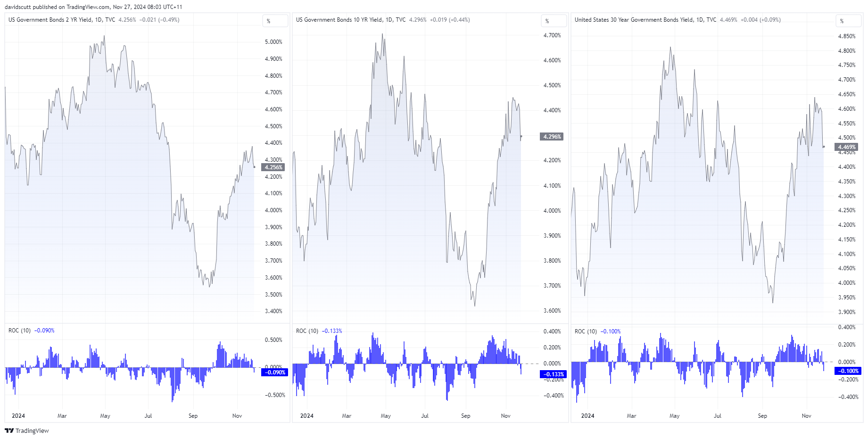This screenshot has width=868, height=439.
Task: Click 'Mar' on the 10 YR chart time axis
Action: pyautogui.click(x=347, y=416)
